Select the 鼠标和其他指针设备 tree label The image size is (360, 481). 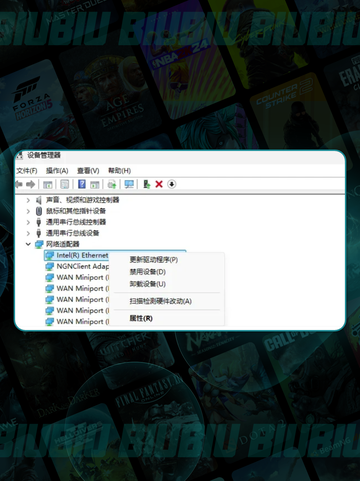(x=76, y=211)
